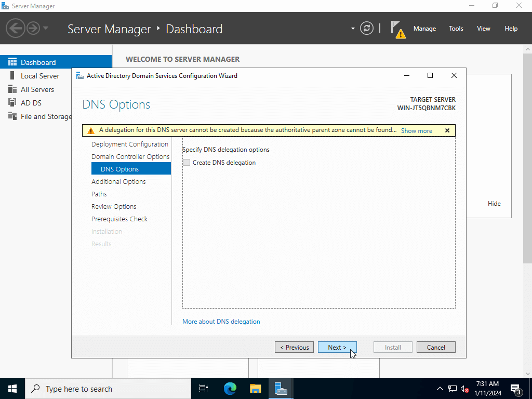Click the Hide link in welcome tile
532x399 pixels.
coord(494,204)
